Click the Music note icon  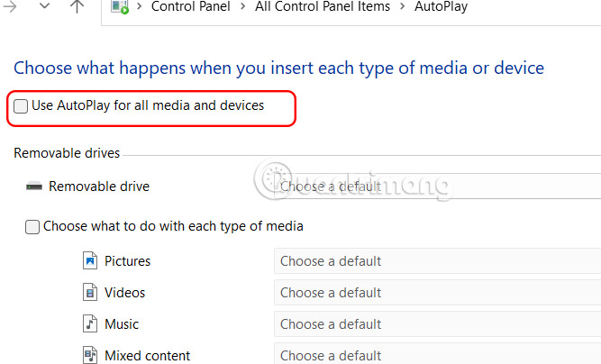point(89,323)
